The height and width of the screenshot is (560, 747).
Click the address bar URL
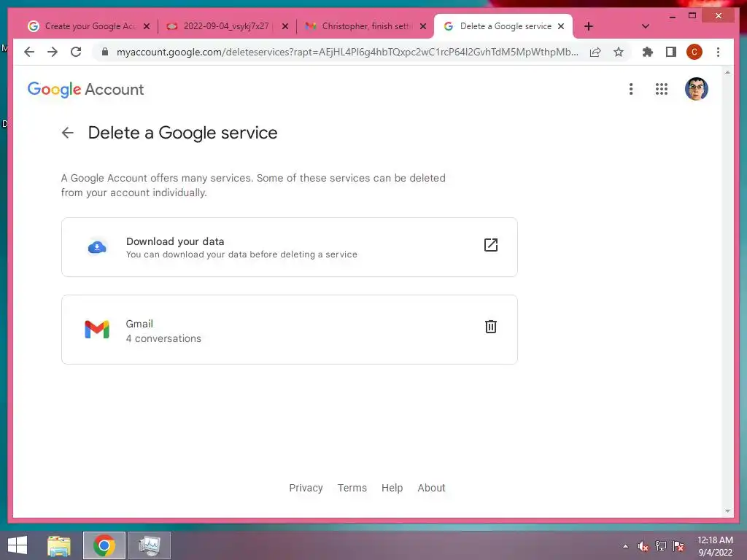[x=347, y=52]
